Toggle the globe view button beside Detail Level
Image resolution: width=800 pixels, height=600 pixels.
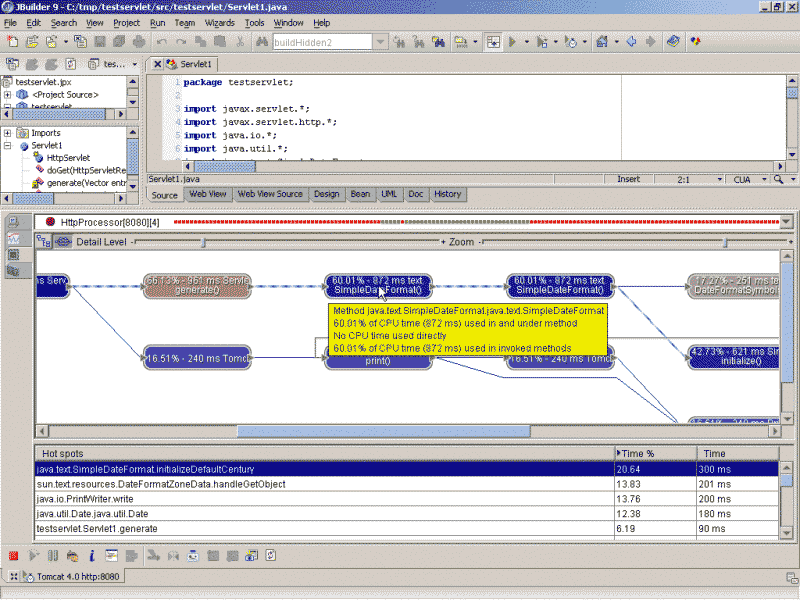point(63,241)
